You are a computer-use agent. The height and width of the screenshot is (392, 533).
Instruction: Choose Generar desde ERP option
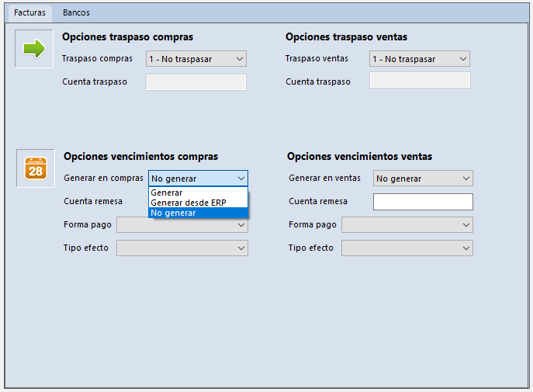pos(198,203)
